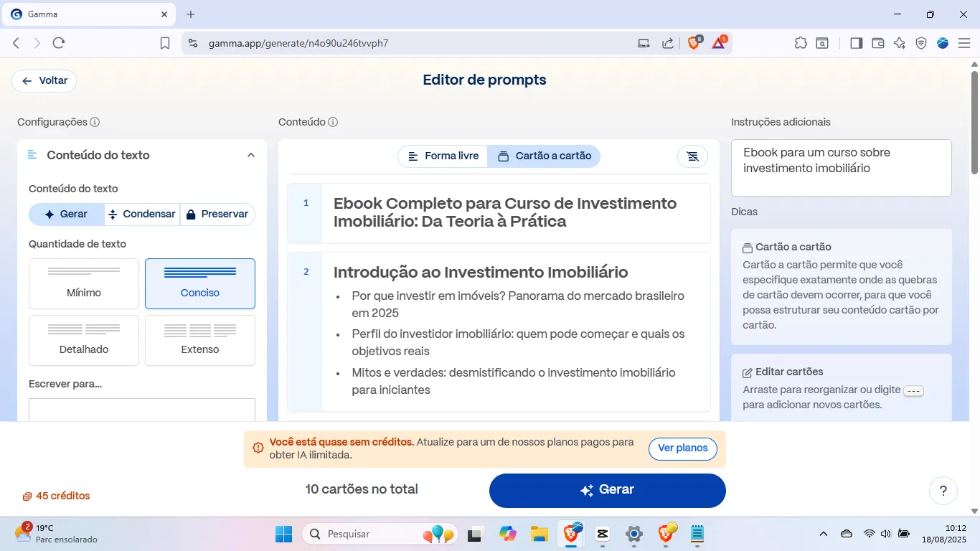The width and height of the screenshot is (980, 551).
Task: Click card number 2 handle
Action: (306, 272)
